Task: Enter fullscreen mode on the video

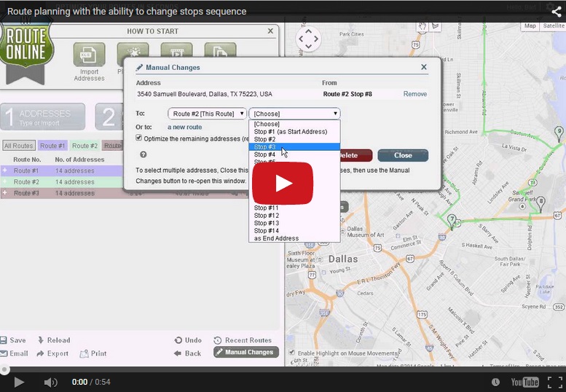Action: [555, 382]
